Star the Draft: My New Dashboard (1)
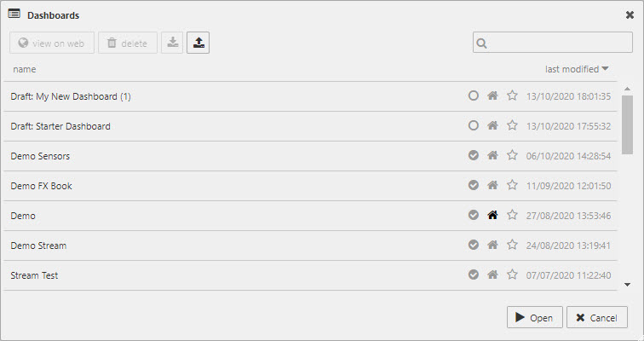This screenshot has width=644, height=341. pyautogui.click(x=512, y=96)
